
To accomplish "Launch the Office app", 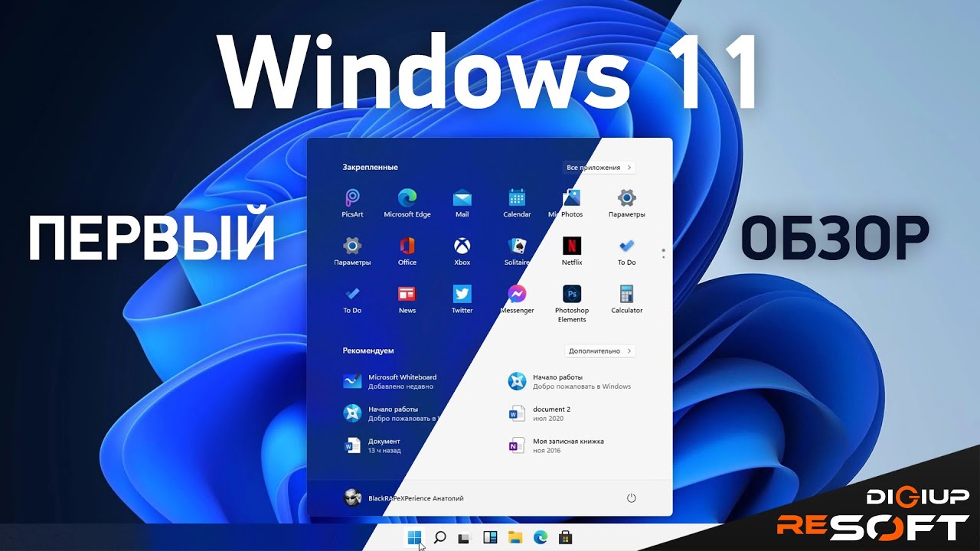I will 407,251.
